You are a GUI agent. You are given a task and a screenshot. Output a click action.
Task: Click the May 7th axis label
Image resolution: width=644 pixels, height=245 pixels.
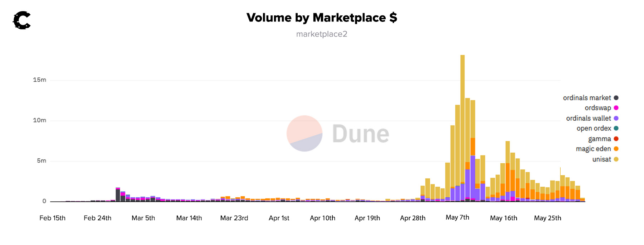coord(457,217)
